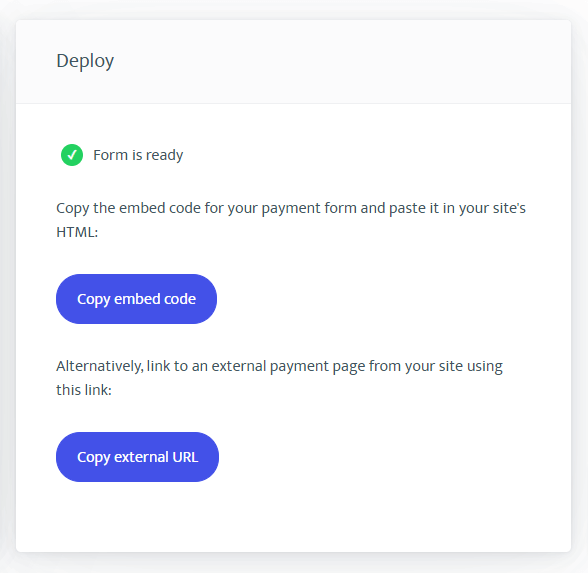Copy the payment form embed code

136,299
